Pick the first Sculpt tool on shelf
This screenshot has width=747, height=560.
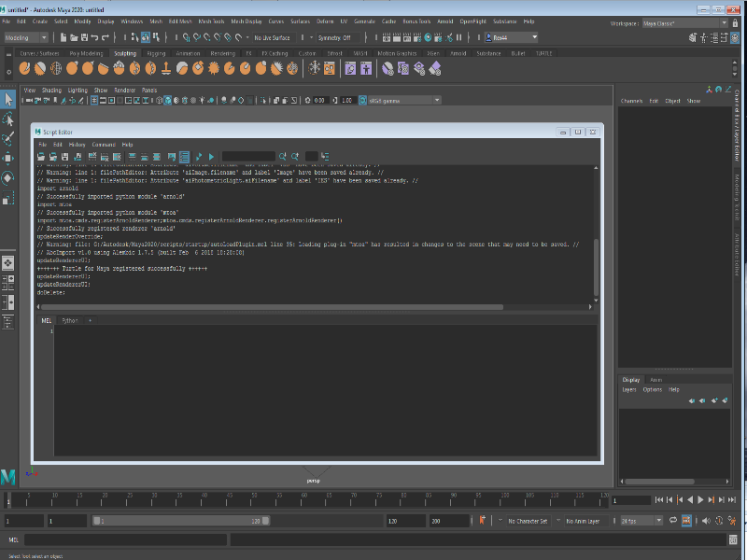[24, 68]
